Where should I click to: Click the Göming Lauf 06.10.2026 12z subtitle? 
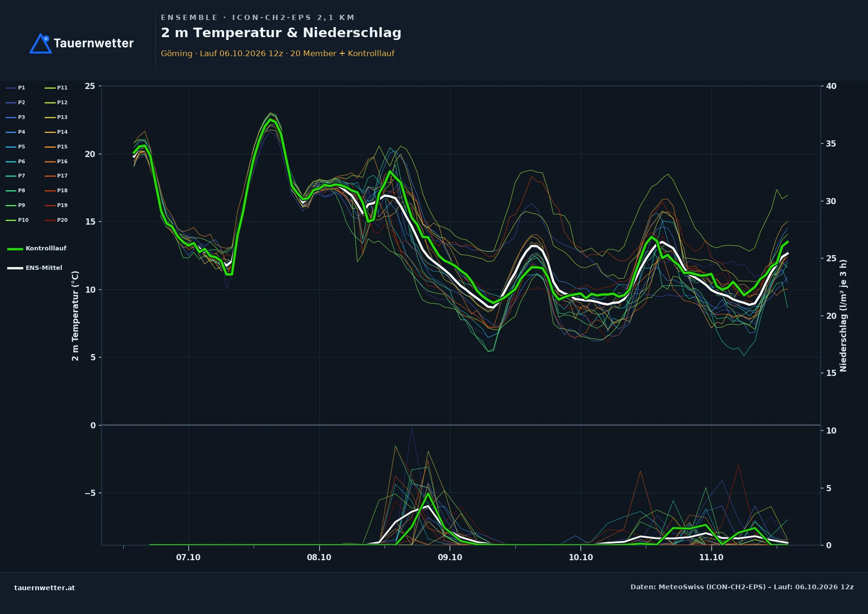point(277,53)
